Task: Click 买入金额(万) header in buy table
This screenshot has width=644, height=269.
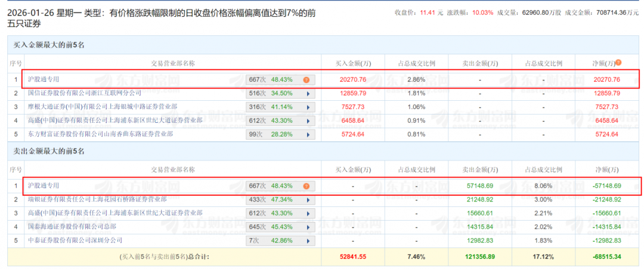Action: (352, 63)
